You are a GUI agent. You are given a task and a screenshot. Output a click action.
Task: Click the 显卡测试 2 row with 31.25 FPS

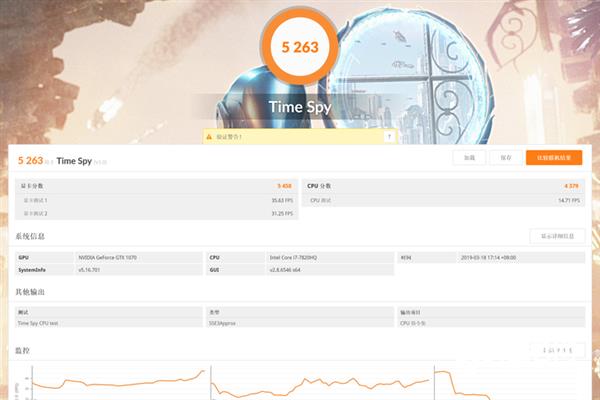pos(156,213)
